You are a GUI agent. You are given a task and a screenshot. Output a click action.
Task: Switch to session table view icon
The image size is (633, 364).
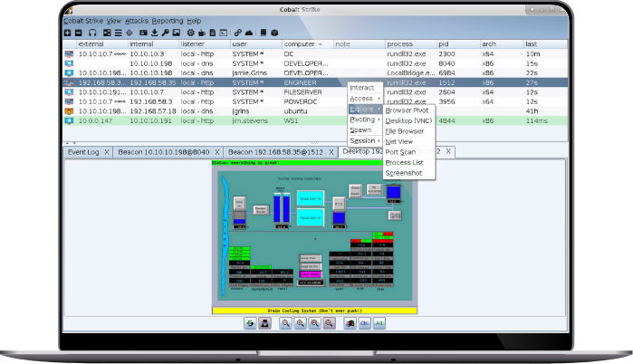click(118, 33)
